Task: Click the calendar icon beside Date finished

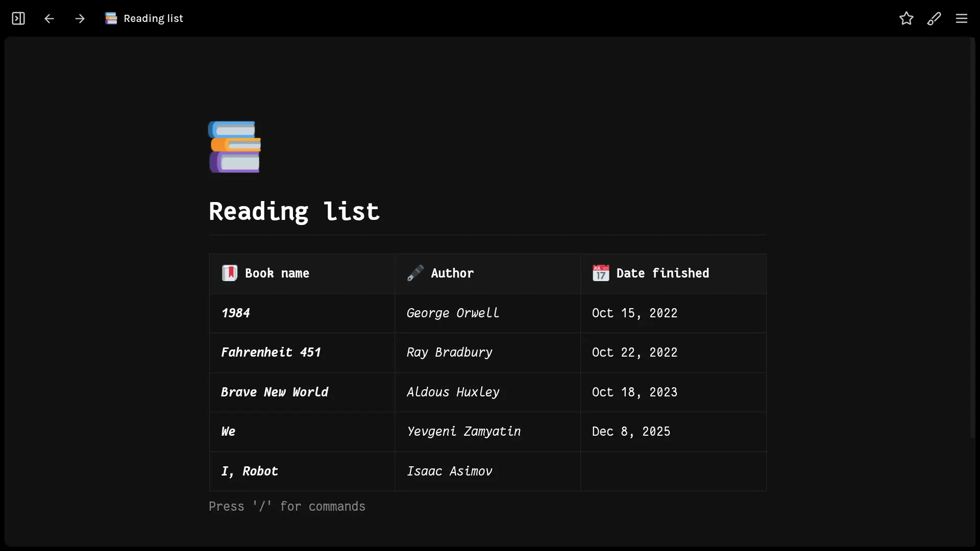Action: (x=600, y=273)
